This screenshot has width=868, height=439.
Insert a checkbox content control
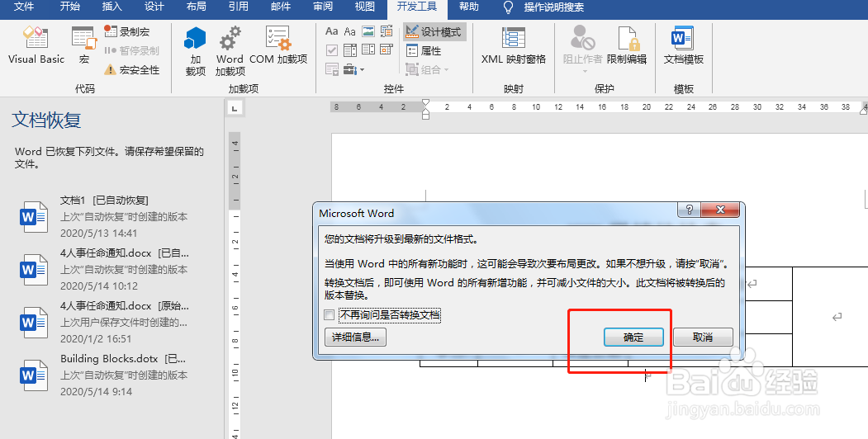click(x=331, y=50)
